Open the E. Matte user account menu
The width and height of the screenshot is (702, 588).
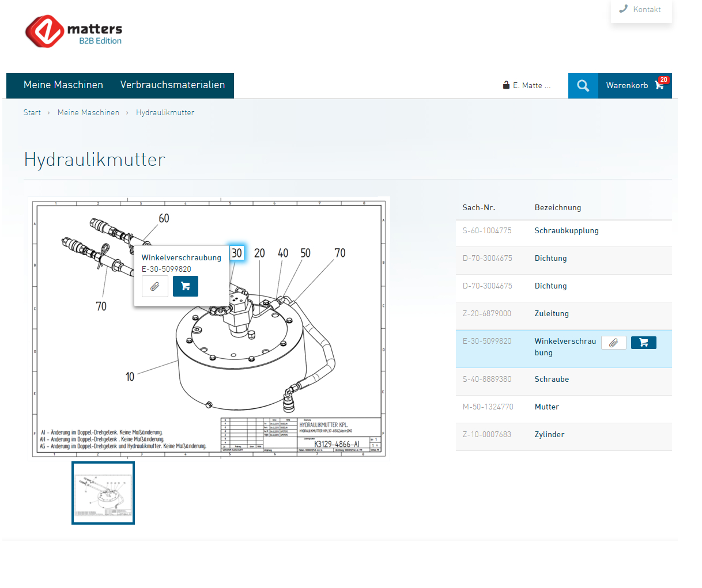pos(527,86)
